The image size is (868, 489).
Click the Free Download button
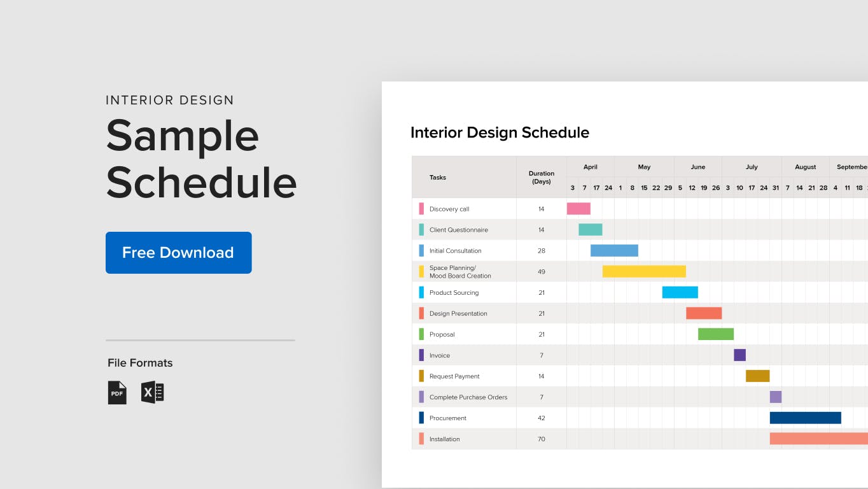[178, 253]
